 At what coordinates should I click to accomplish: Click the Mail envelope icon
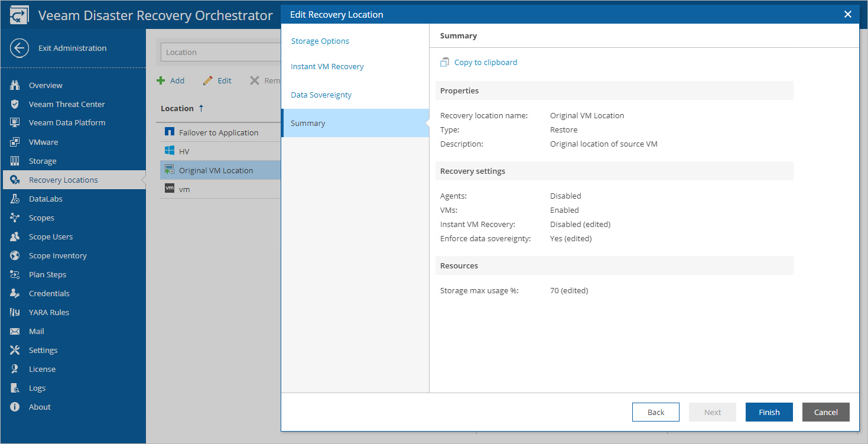tap(15, 331)
